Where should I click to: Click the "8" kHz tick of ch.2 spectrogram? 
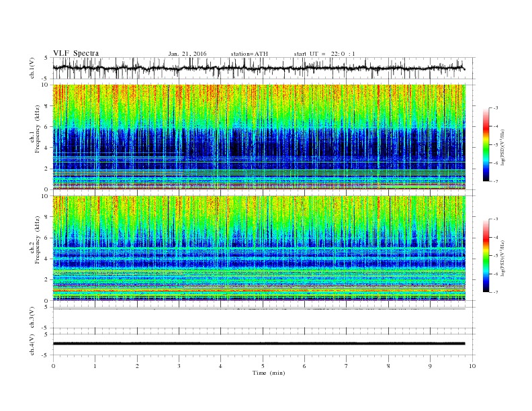tap(47, 217)
